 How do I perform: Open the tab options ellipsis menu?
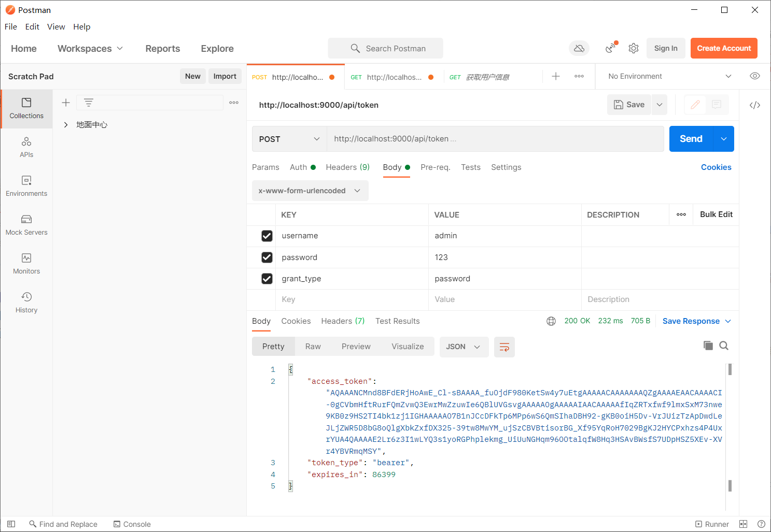(579, 76)
